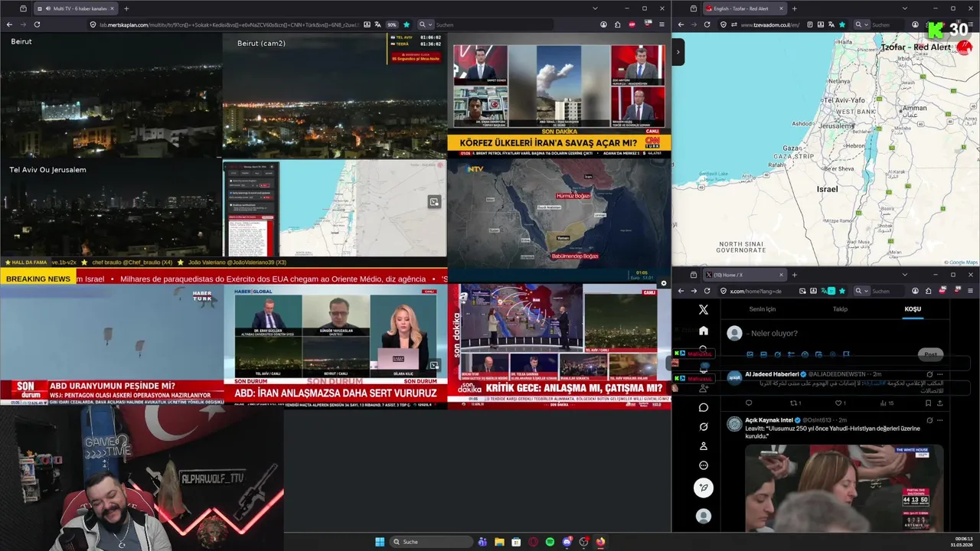Share the Al Jadeed Haberleri post
This screenshot has width=980, height=551.
pyautogui.click(x=939, y=403)
